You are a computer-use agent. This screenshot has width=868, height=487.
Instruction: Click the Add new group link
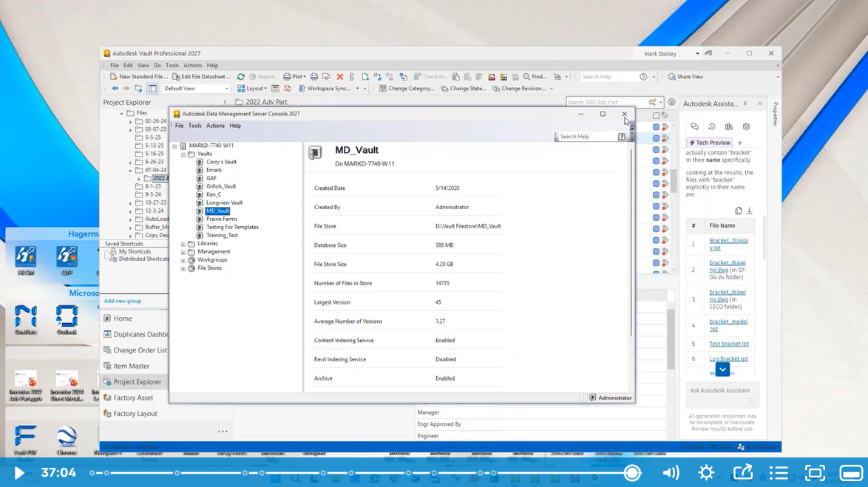point(122,301)
